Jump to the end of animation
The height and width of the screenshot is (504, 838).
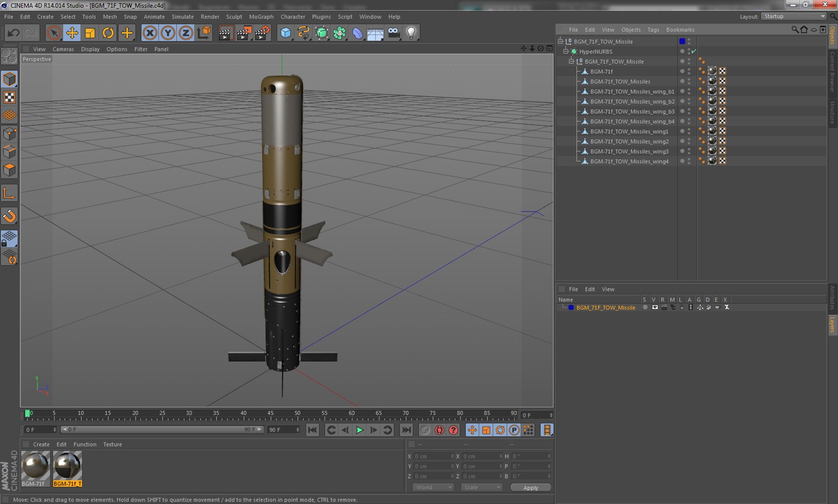(x=406, y=430)
